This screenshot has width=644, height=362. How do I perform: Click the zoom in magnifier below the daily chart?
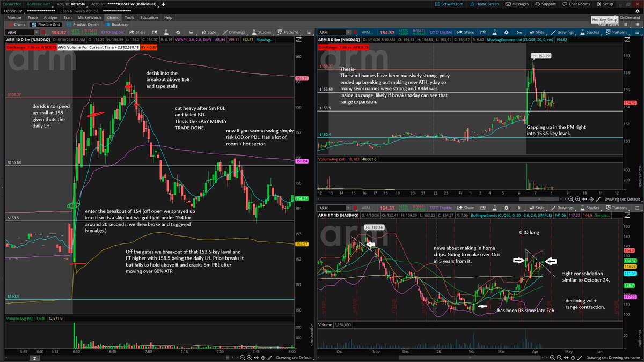pos(559,358)
